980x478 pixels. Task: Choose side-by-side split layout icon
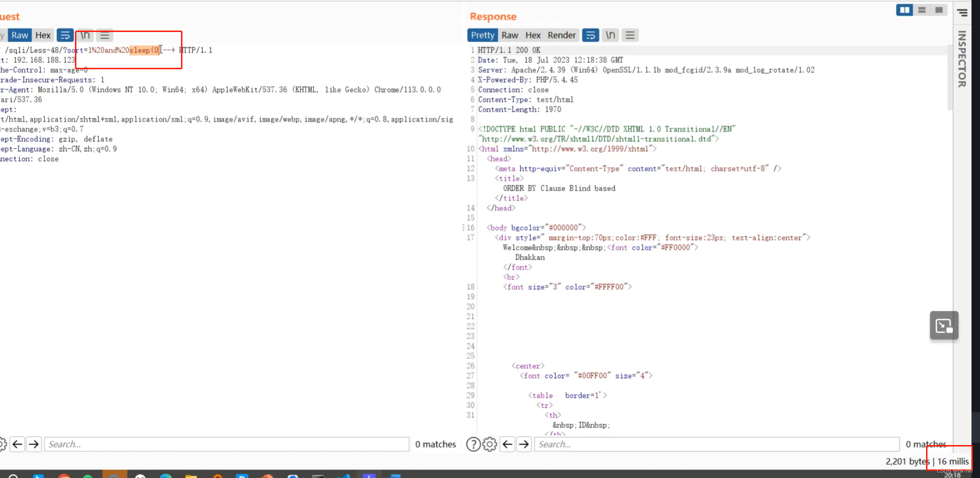[905, 10]
